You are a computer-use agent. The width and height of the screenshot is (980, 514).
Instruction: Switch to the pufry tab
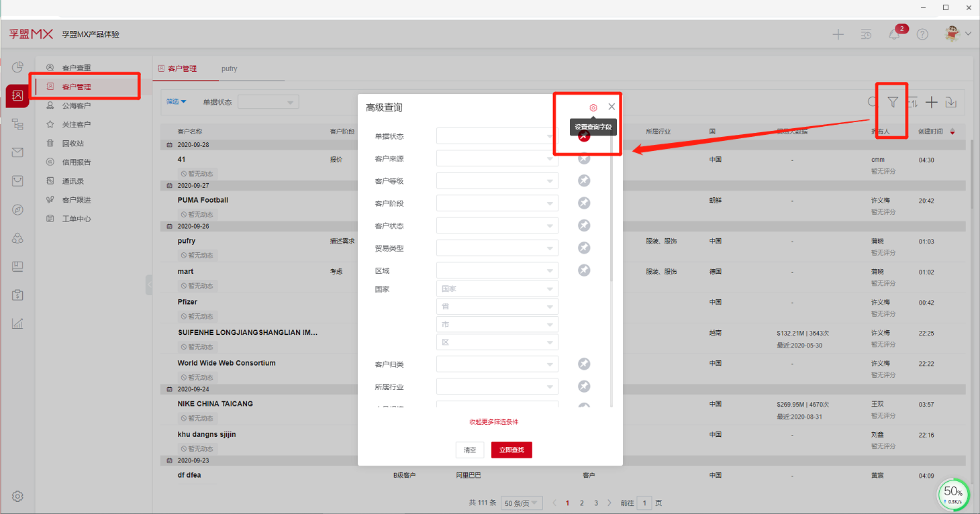(229, 68)
